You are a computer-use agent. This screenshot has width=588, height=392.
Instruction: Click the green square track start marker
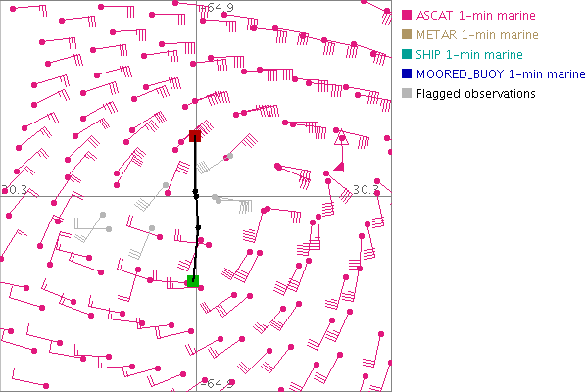point(193,282)
